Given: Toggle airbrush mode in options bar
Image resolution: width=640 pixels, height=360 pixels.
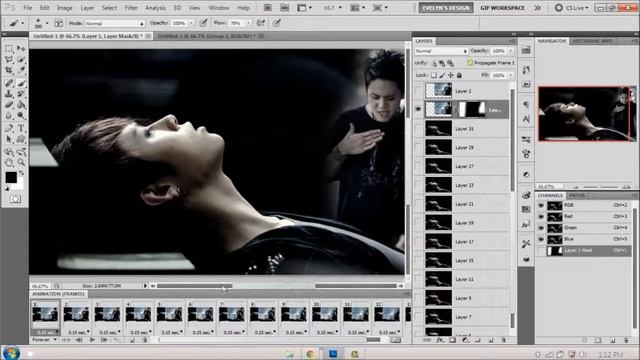Looking at the screenshot, I should point(260,23).
